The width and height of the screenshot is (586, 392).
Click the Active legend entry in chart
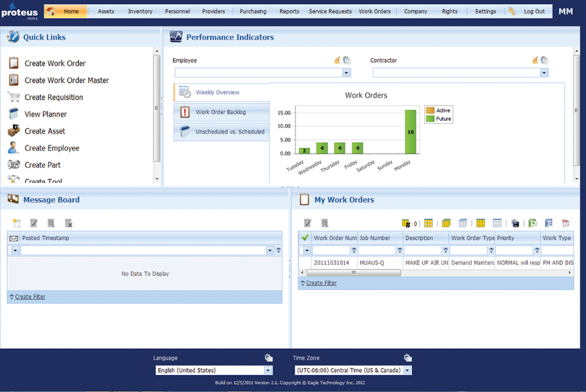(x=438, y=111)
